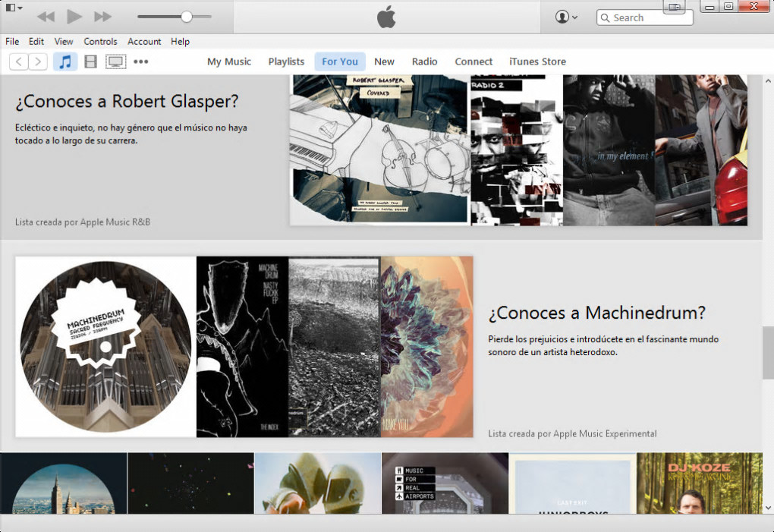Open 'Music for Real Airports' album
This screenshot has width=774, height=532.
(x=445, y=483)
